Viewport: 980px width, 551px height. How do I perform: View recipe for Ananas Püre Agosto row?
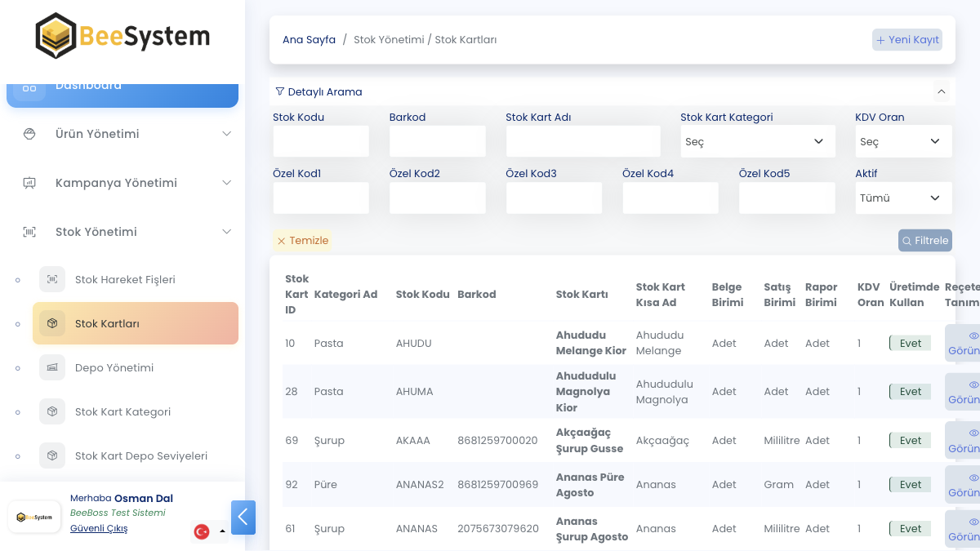point(964,485)
